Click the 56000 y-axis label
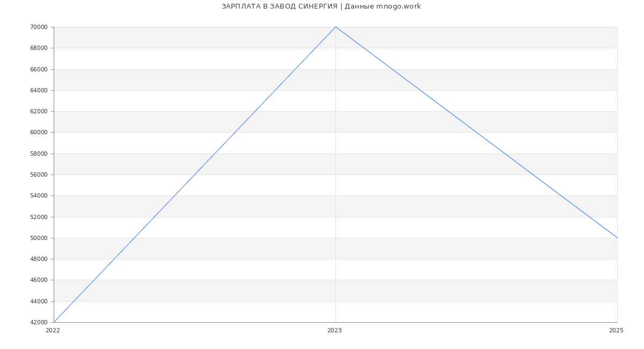This screenshot has width=644, height=349. point(39,175)
